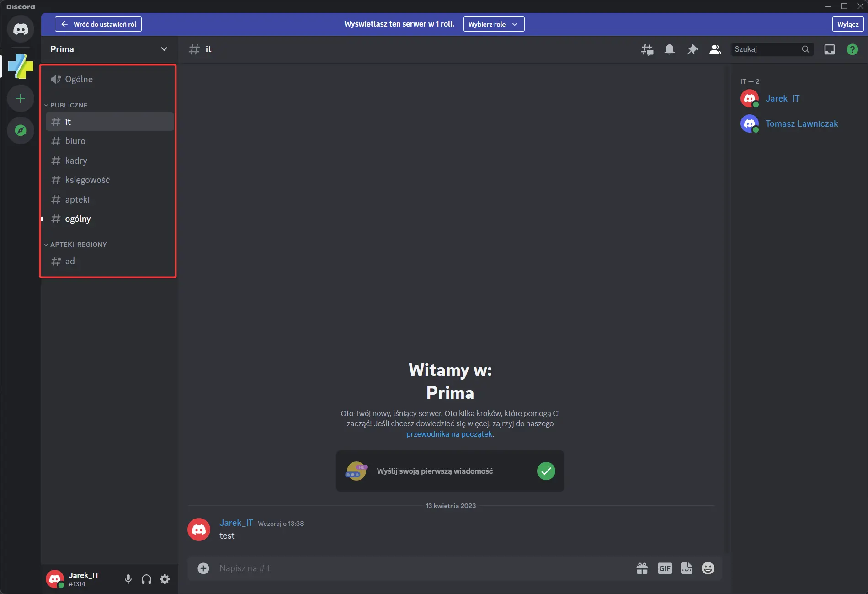Attach file with plus circle icon
Screen dimensions: 868x594
[203, 568]
